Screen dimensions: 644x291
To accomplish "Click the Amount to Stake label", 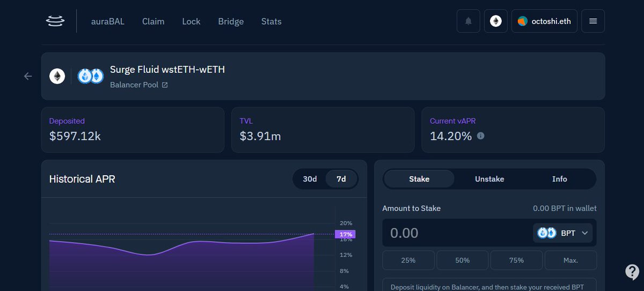I will coord(412,208).
